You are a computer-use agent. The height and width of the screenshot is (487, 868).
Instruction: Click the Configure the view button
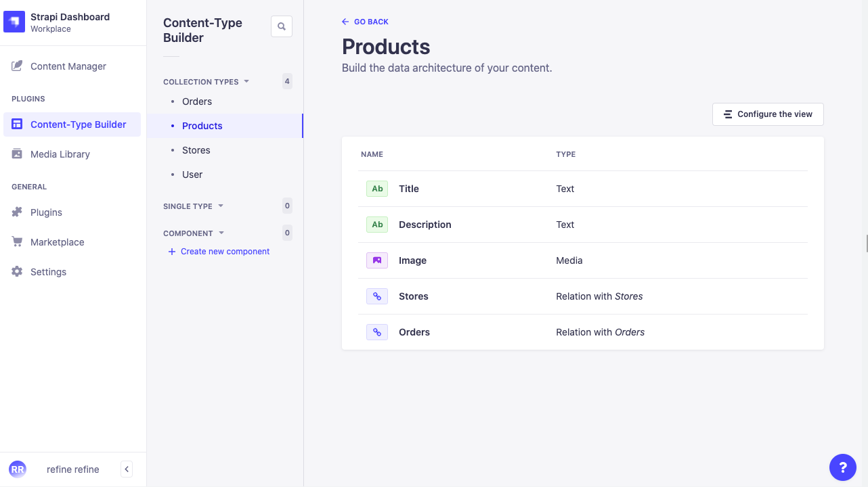pyautogui.click(x=767, y=114)
